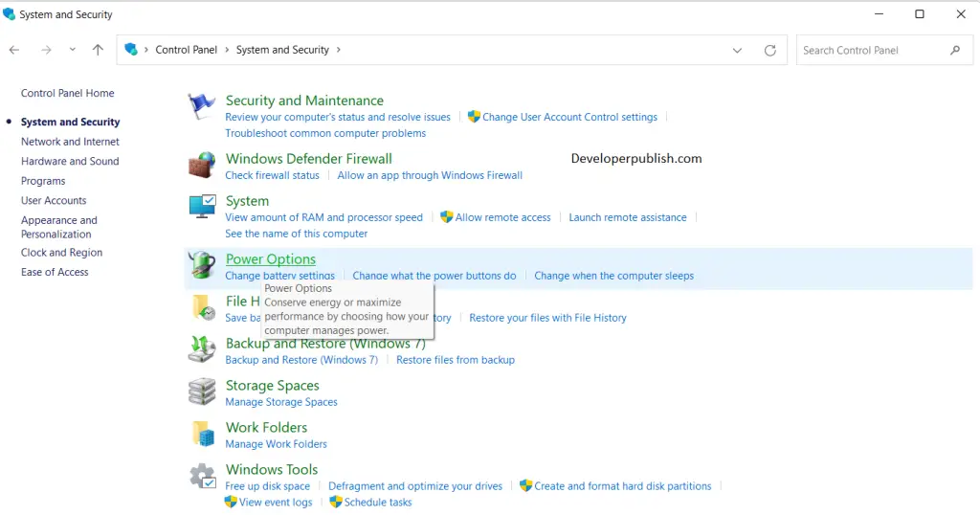
Task: Expand chevron after System and Security breadcrumb
Action: (x=338, y=50)
